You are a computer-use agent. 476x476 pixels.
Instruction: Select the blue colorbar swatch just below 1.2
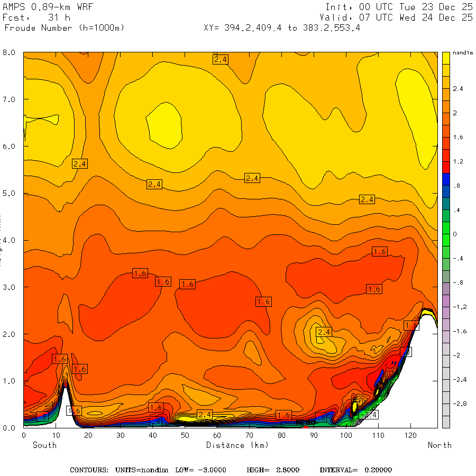446,179
